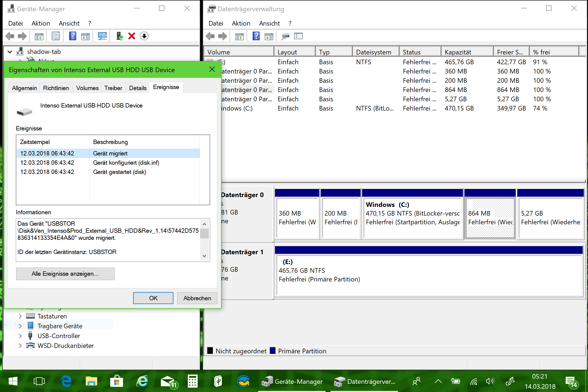The height and width of the screenshot is (392, 588).
Task: Click the help icon in Datenträgerverwaltung toolbar
Action: click(256, 36)
